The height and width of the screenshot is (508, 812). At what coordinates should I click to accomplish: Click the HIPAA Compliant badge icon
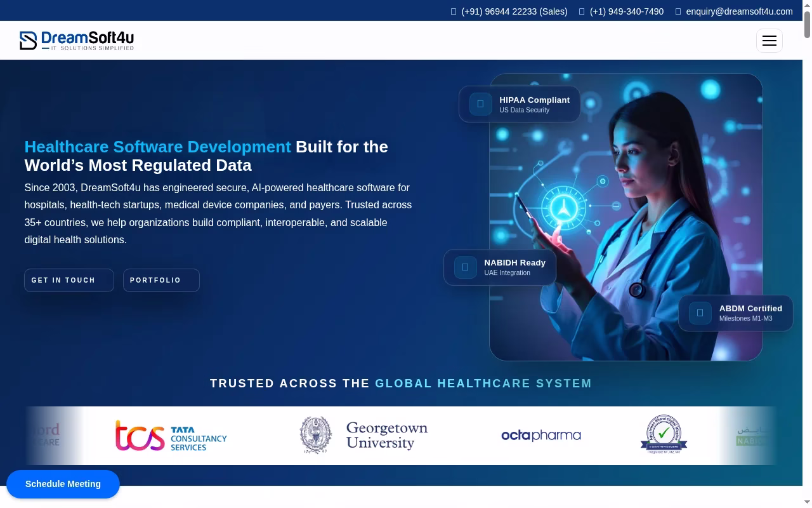pos(480,104)
